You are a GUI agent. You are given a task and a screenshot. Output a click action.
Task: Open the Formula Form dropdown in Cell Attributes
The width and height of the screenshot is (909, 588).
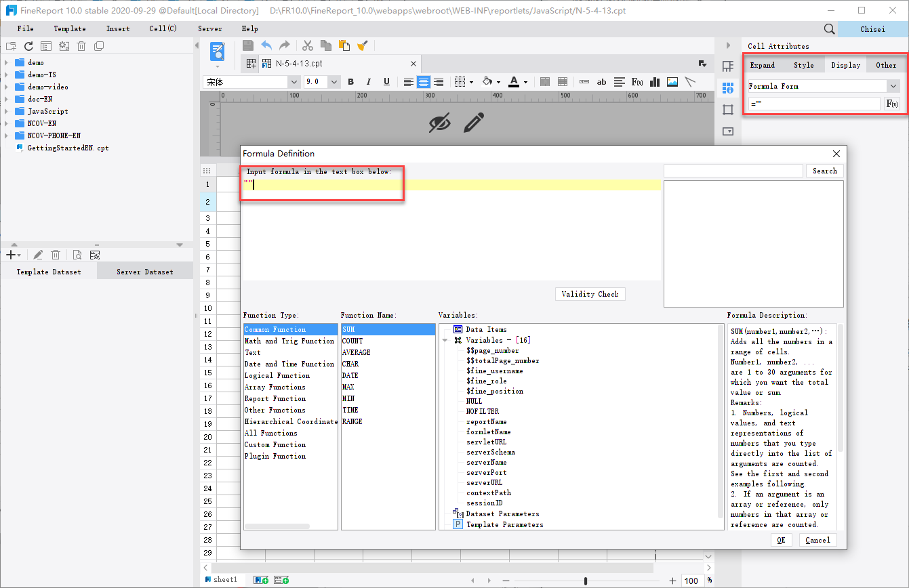tap(893, 86)
